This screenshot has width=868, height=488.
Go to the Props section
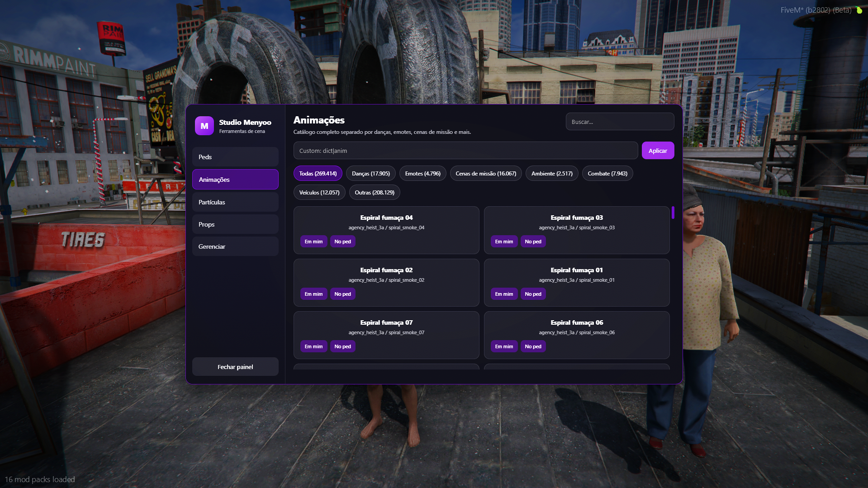[235, 224]
